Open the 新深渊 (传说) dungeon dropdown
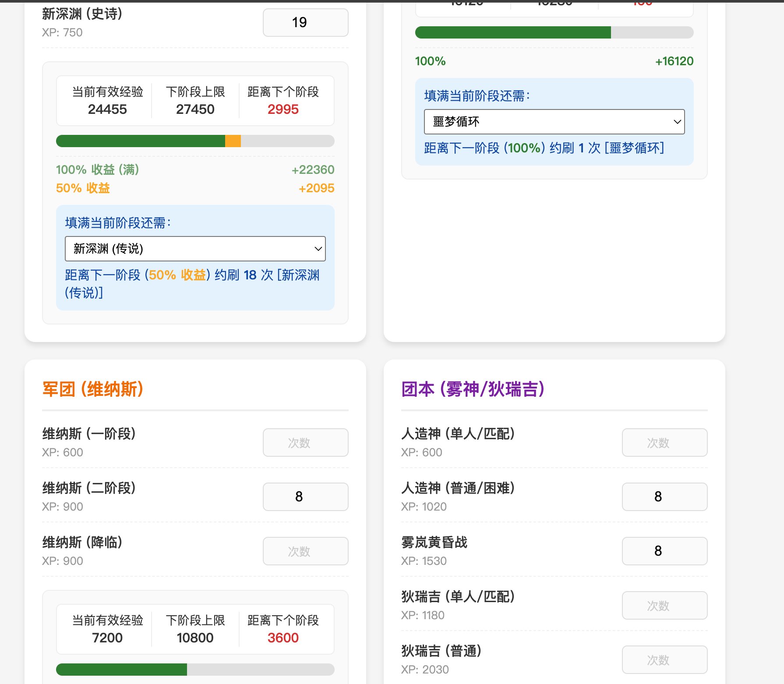This screenshot has height=684, width=784. (195, 249)
